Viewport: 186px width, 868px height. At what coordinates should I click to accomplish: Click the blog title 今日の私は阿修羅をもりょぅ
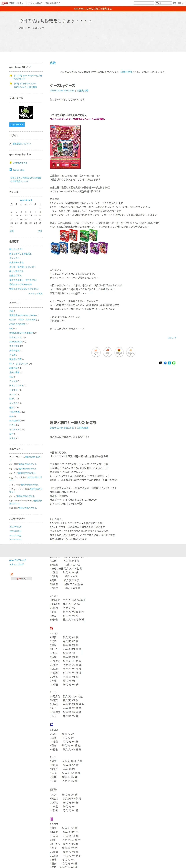(x=55, y=21)
